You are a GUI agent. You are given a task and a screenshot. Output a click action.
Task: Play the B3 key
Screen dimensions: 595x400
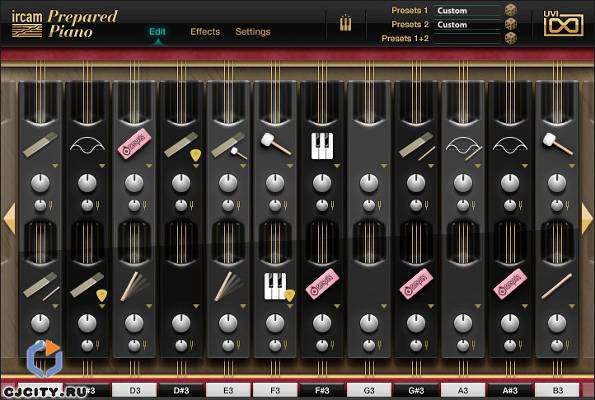pyautogui.click(x=557, y=391)
